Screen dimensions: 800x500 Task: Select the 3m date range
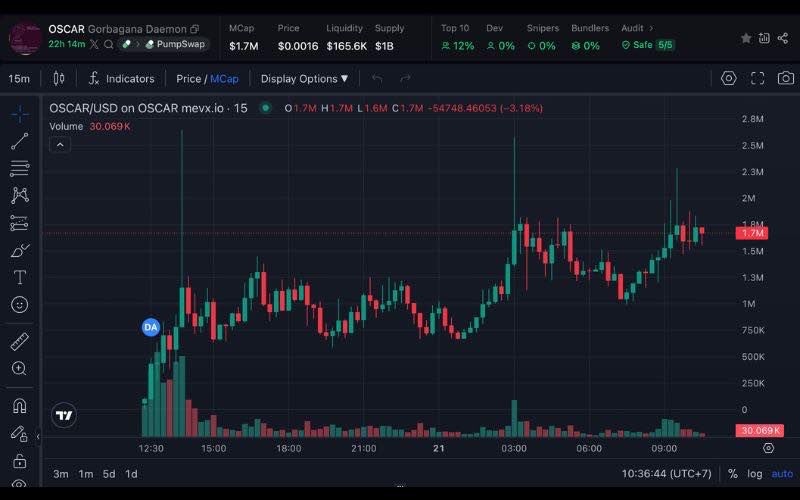point(61,474)
